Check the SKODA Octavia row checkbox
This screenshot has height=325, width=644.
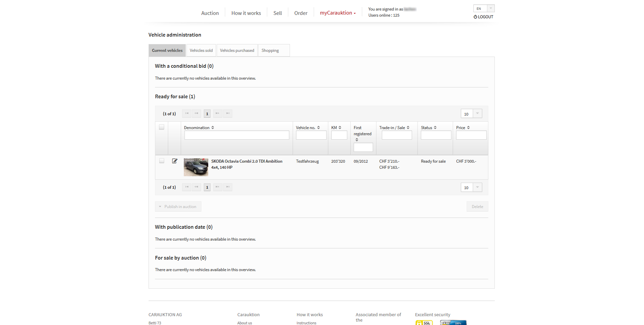coord(162,161)
